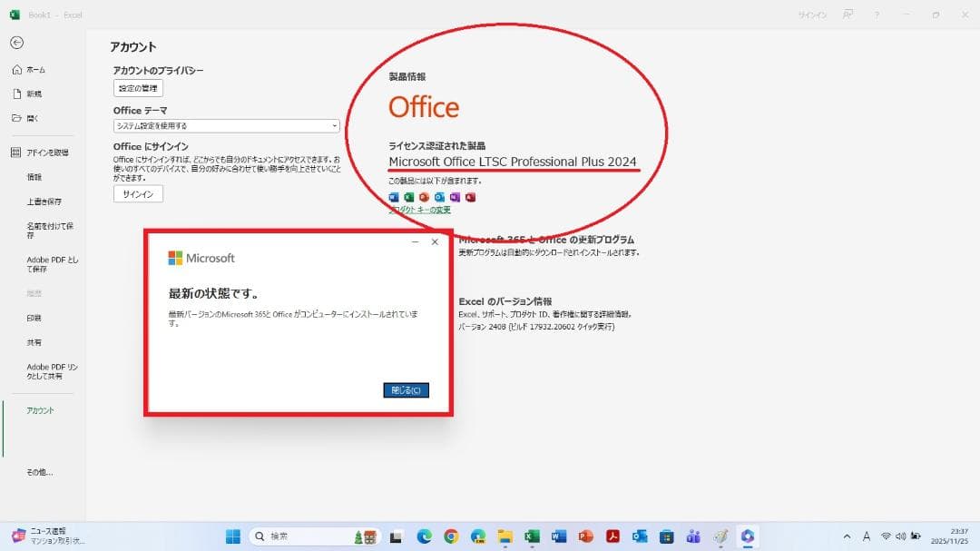Click the back arrow at the sidebar top
Image resolution: width=980 pixels, height=551 pixels.
[17, 41]
